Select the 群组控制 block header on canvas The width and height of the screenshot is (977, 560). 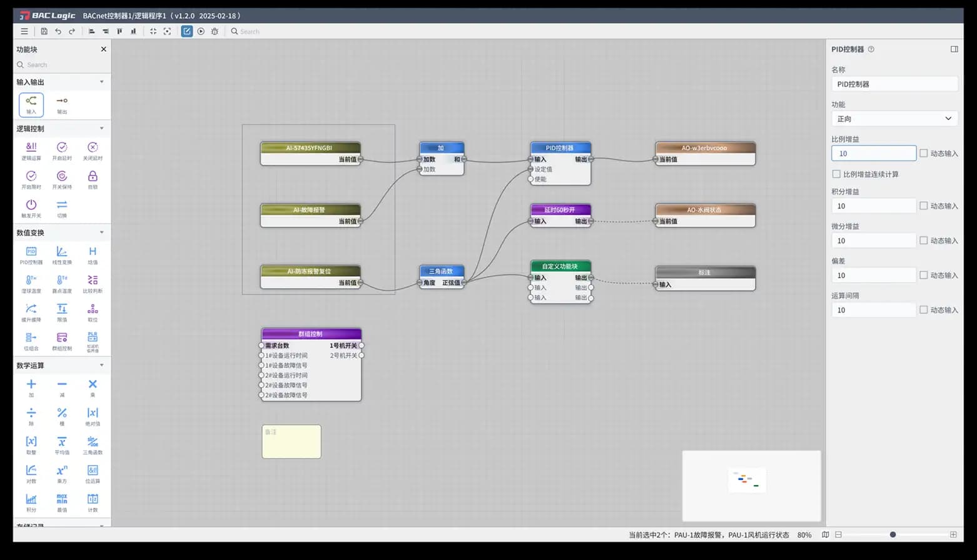click(x=311, y=334)
